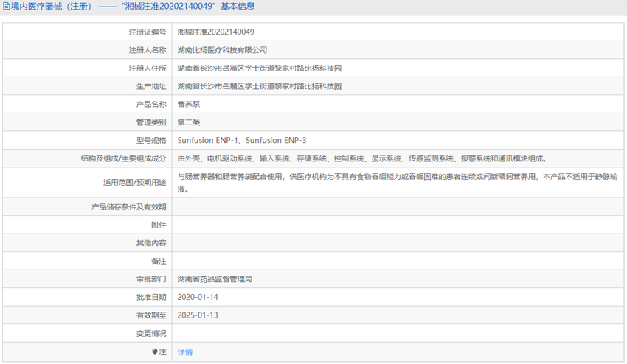Click the 型号规格 label
The image size is (627, 364).
tap(151, 140)
